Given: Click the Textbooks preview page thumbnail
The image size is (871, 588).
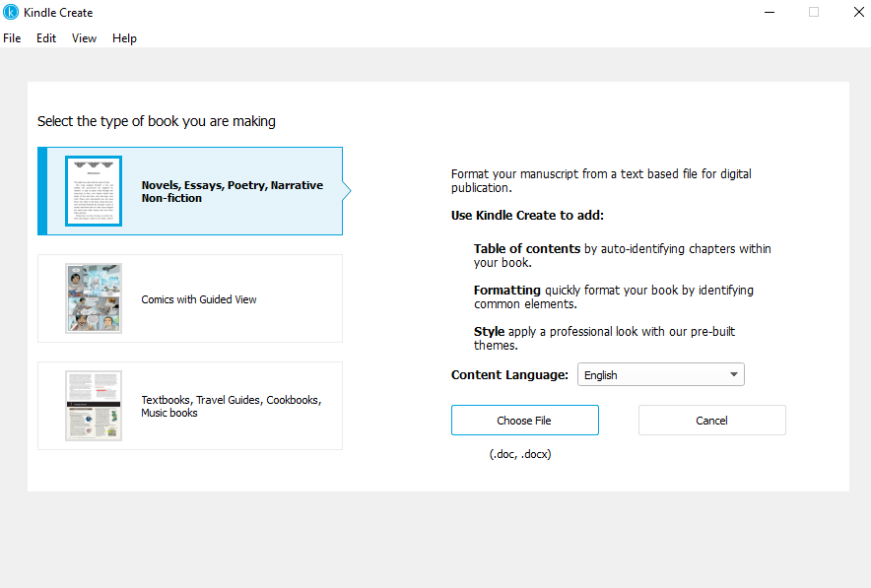Looking at the screenshot, I should tap(93, 405).
